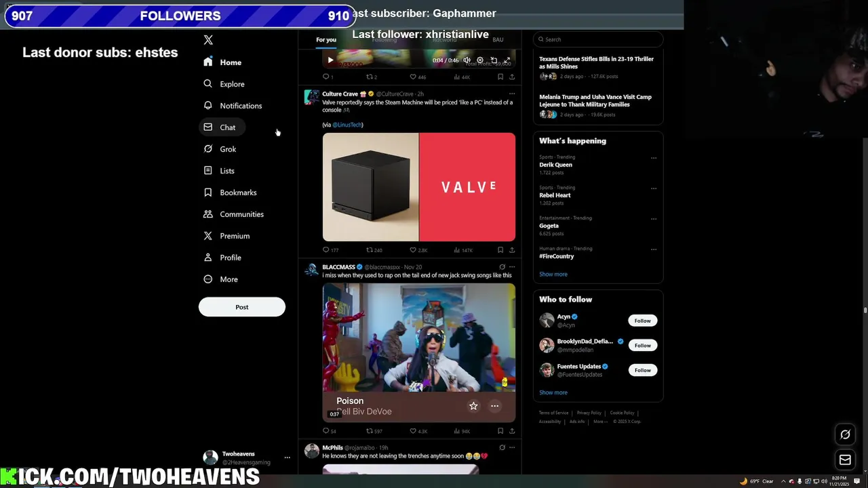This screenshot has height=488, width=868.
Task: Show more under What's happening
Action: coord(553,274)
